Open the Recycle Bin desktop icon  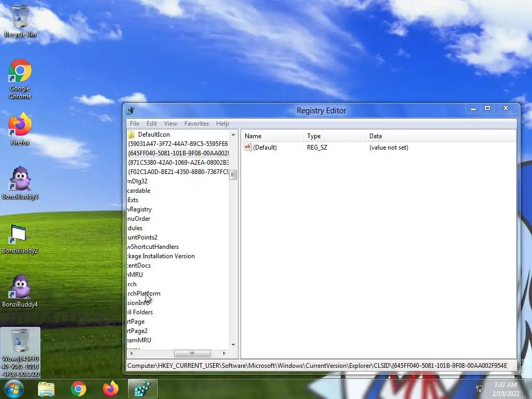[20, 21]
